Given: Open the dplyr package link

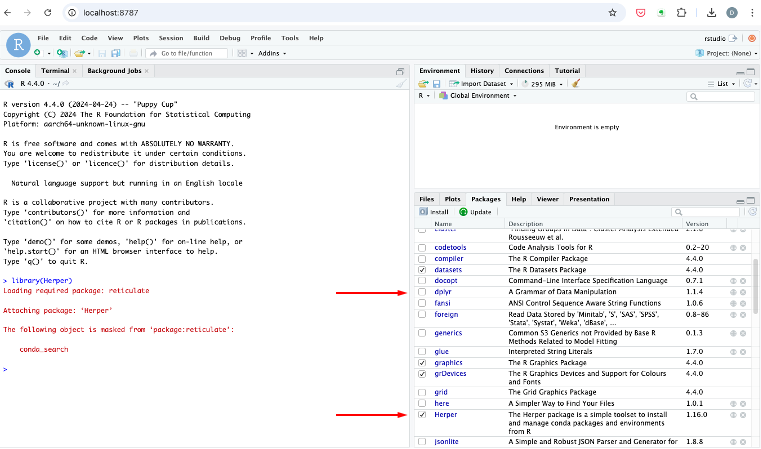Looking at the screenshot, I should 443,292.
